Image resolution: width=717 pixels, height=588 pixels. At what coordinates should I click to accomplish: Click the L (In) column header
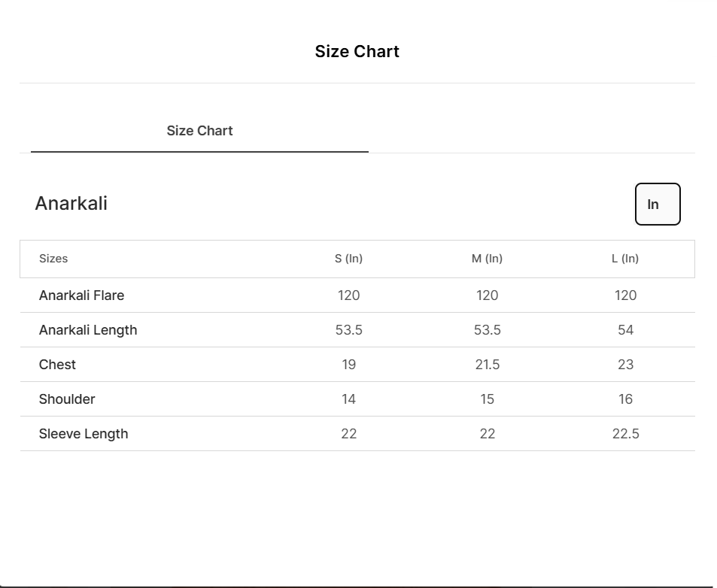(625, 259)
